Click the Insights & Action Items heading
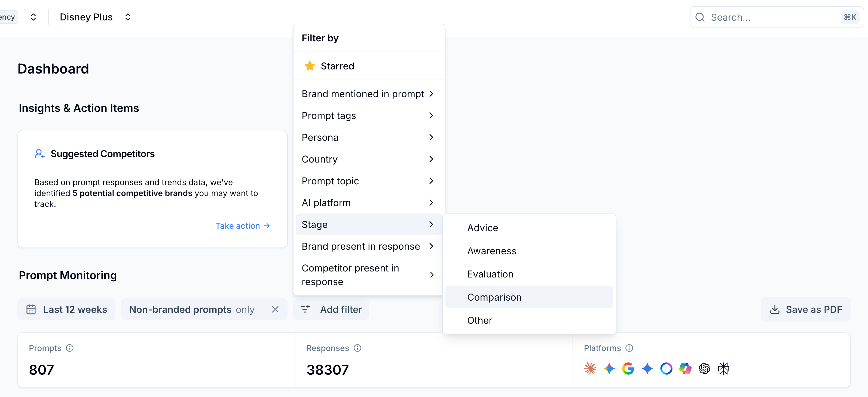 tap(79, 108)
